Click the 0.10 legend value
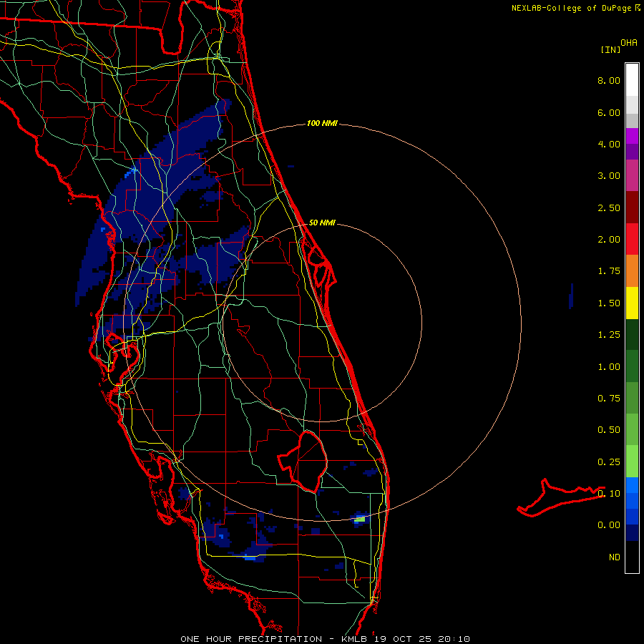Image resolution: width=644 pixels, height=644 pixels. tap(609, 494)
